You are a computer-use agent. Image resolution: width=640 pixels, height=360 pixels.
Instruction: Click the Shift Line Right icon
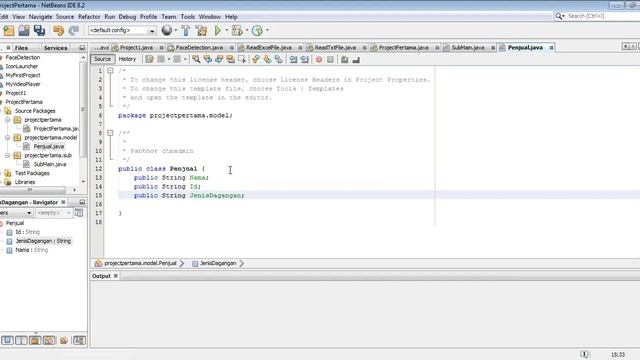(304, 60)
